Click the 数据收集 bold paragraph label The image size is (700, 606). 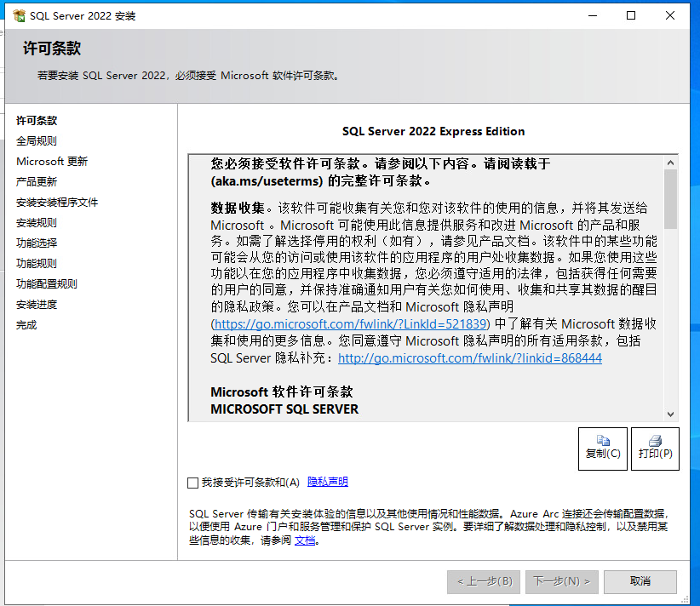point(238,208)
